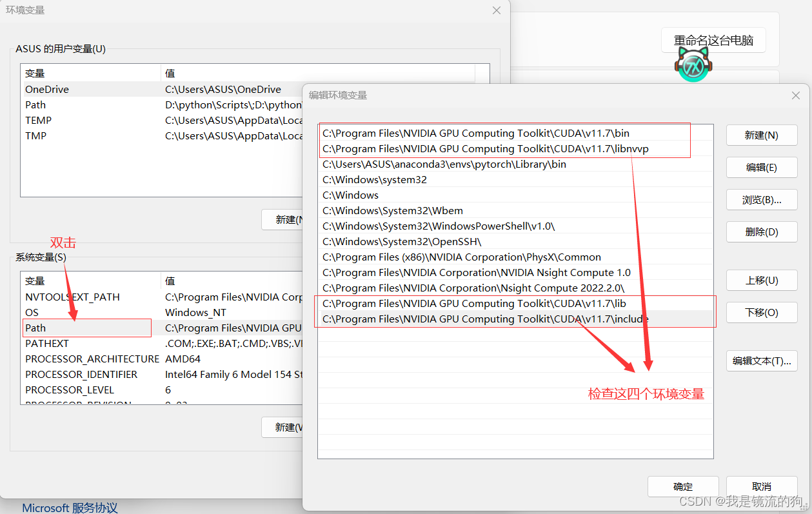812x514 pixels.
Task: Select anaconda3 pytorch Library\bin entry
Action: point(516,164)
